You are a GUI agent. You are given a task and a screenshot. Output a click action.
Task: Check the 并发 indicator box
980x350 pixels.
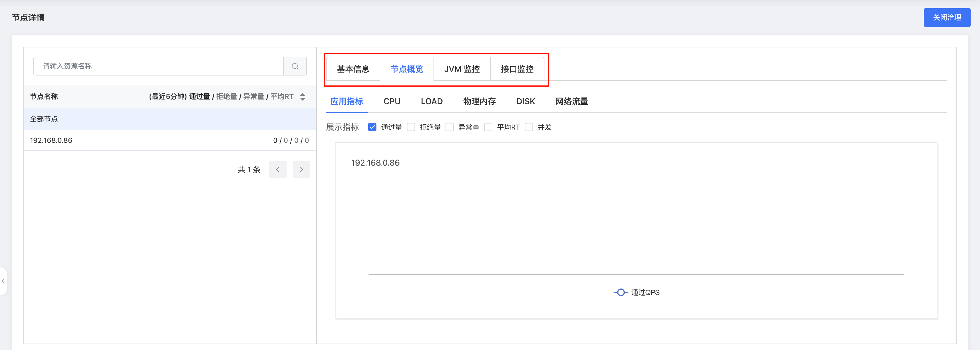(529, 127)
